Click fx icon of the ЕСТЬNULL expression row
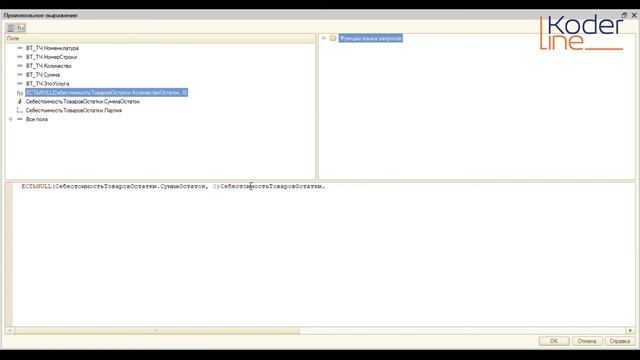The width and height of the screenshot is (640, 360). point(20,93)
